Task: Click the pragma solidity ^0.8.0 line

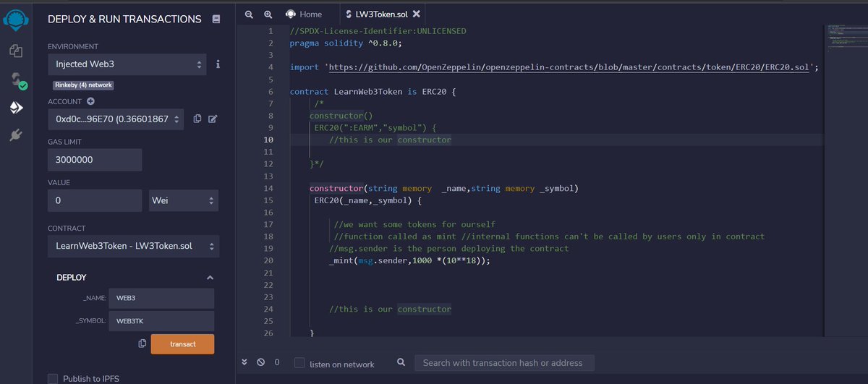Action: point(345,43)
